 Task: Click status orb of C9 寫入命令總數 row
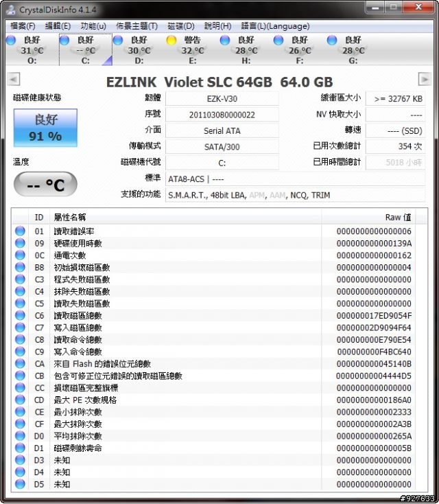click(20, 352)
